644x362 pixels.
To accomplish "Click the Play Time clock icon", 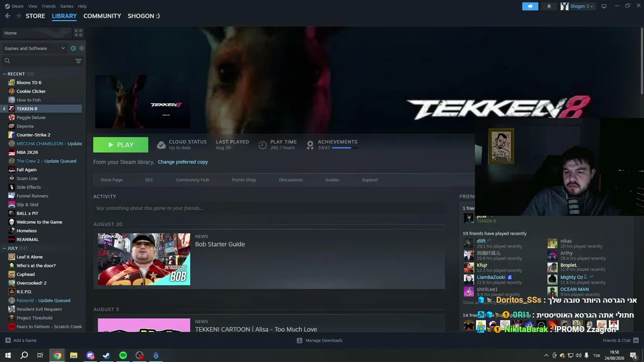I will [x=263, y=145].
